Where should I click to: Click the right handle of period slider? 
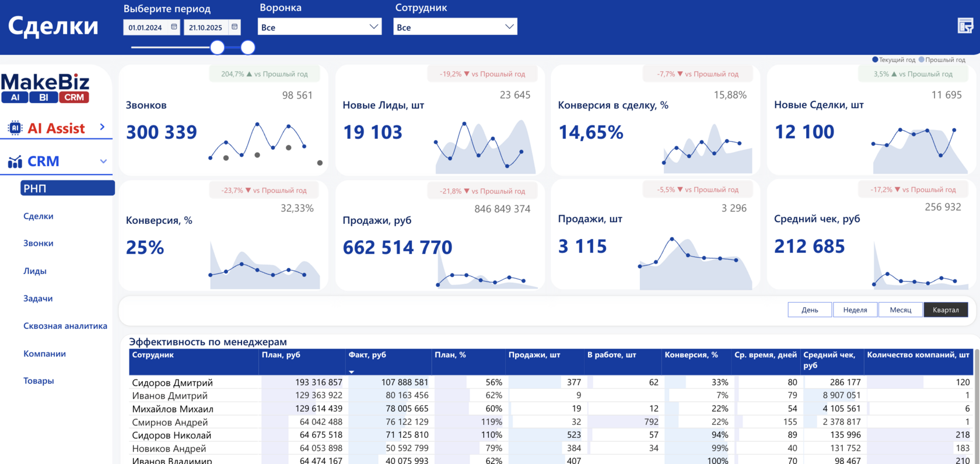pyautogui.click(x=248, y=47)
